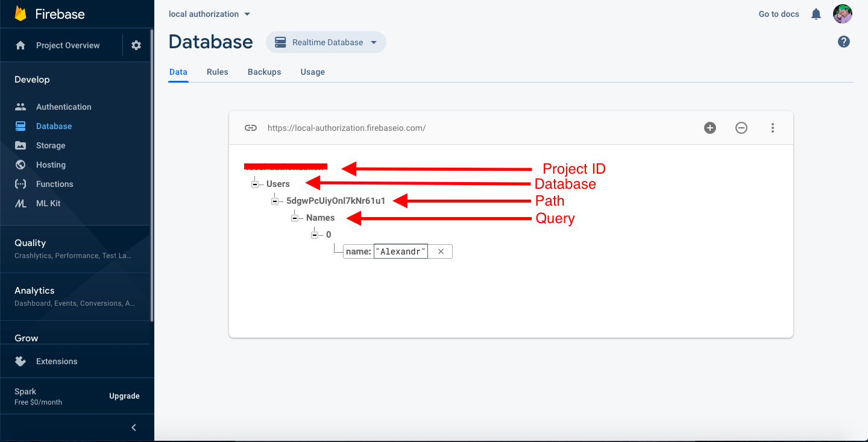Image resolution: width=868 pixels, height=442 pixels.
Task: Collapse the 5dgwPcUiyOnl7kNr61u1 node
Action: pyautogui.click(x=275, y=201)
